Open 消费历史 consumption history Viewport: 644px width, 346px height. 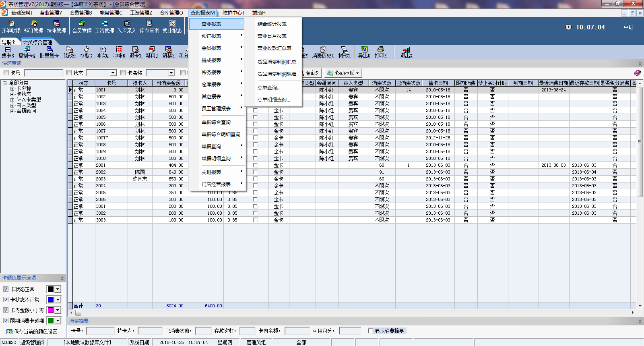pyautogui.click(x=323, y=52)
